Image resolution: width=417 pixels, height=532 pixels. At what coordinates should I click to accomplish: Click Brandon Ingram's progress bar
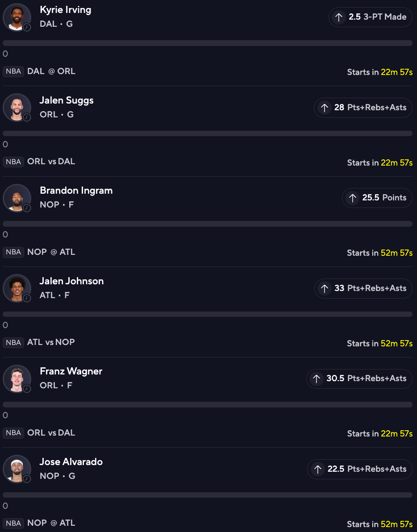208,224
